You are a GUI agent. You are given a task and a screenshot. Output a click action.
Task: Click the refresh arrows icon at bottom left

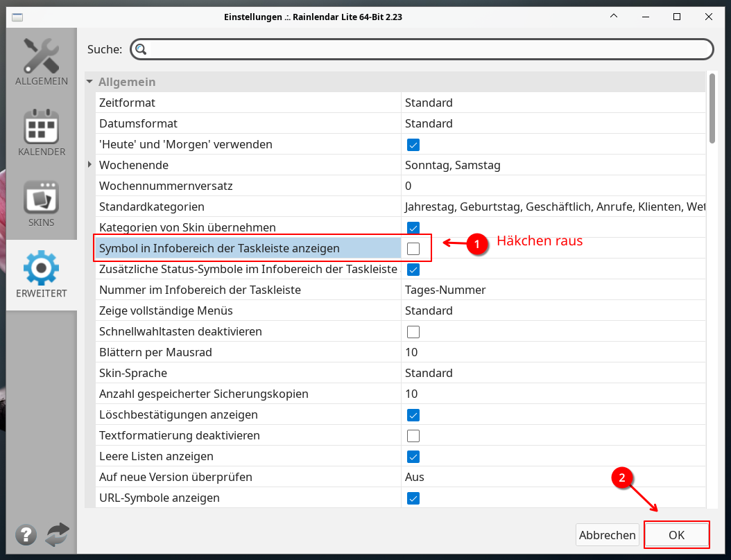click(x=58, y=534)
